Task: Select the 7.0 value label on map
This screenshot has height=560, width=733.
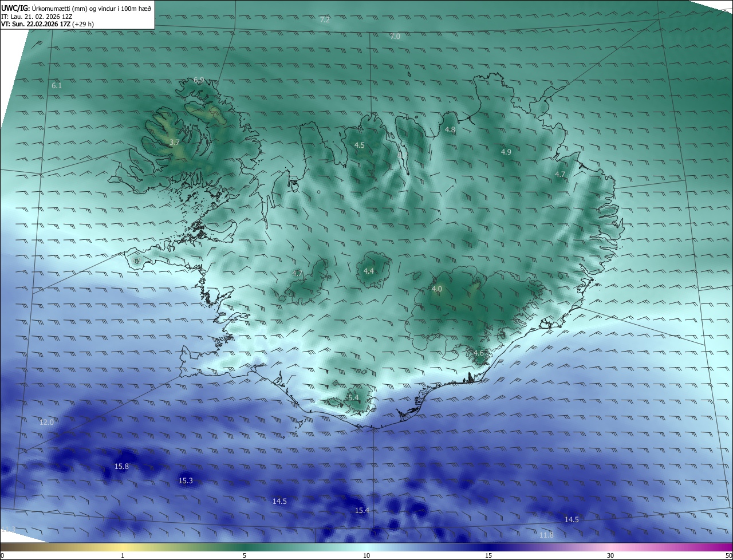Action: point(395,36)
